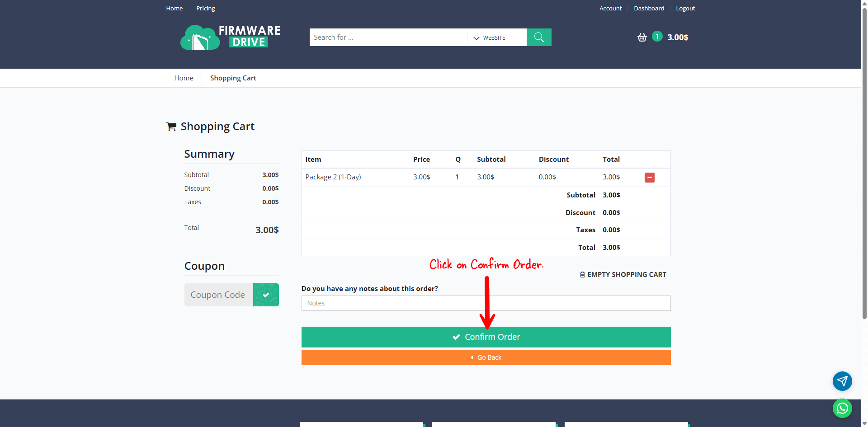Image resolution: width=868 pixels, height=427 pixels.
Task: Click the Logout link
Action: click(685, 8)
